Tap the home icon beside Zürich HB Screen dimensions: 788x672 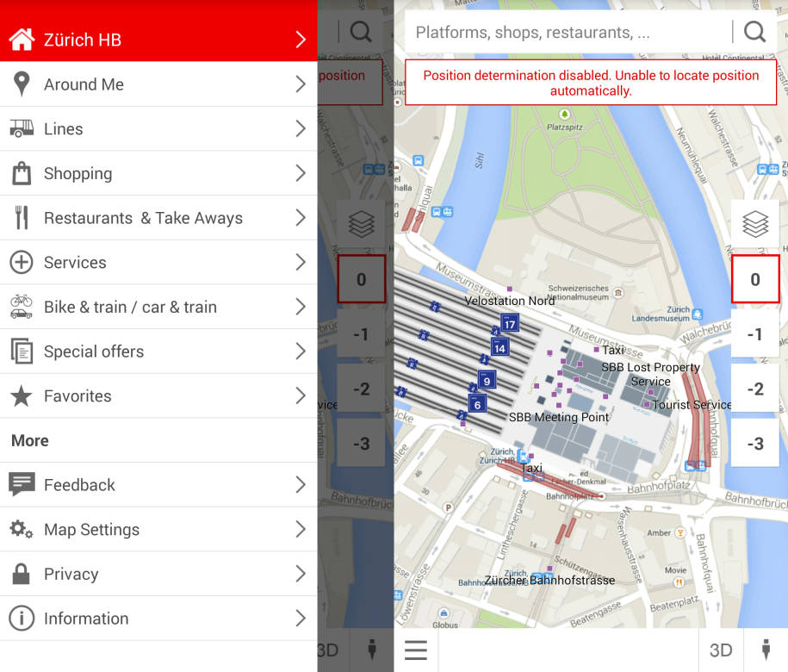(22, 40)
